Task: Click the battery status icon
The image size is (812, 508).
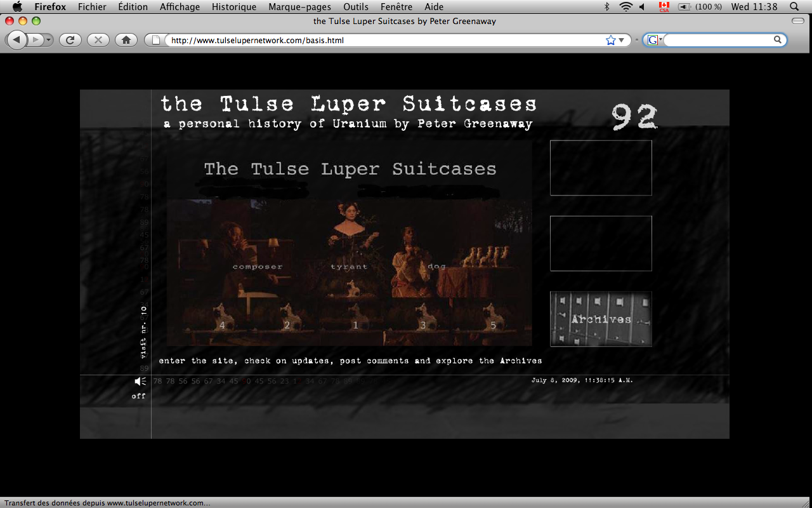Action: (684, 7)
